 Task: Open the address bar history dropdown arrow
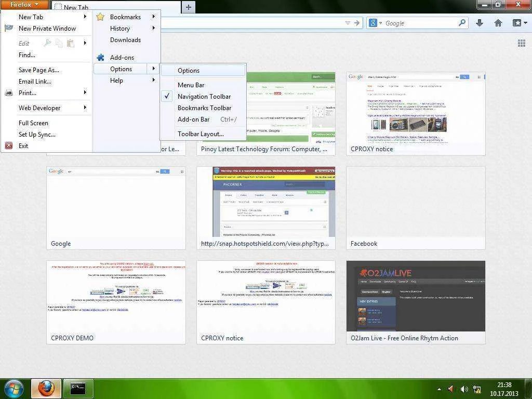tap(348, 23)
